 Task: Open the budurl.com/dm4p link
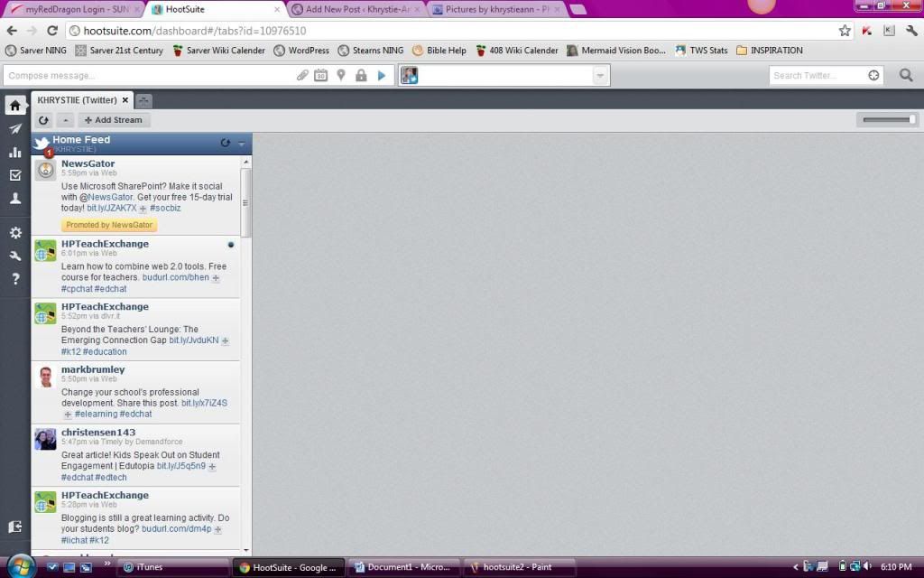click(176, 529)
